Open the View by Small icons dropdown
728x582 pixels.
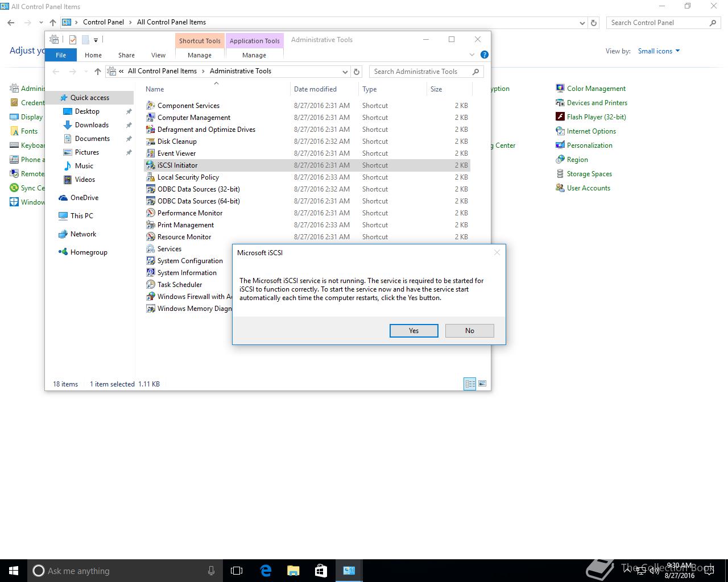point(659,51)
